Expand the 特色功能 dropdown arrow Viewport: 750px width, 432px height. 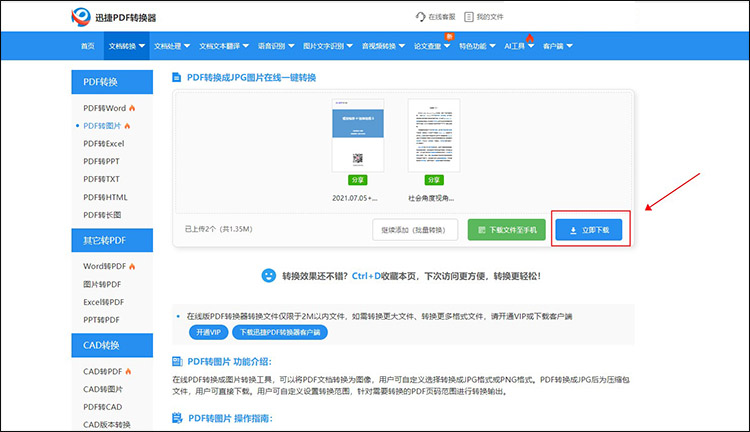click(492, 46)
